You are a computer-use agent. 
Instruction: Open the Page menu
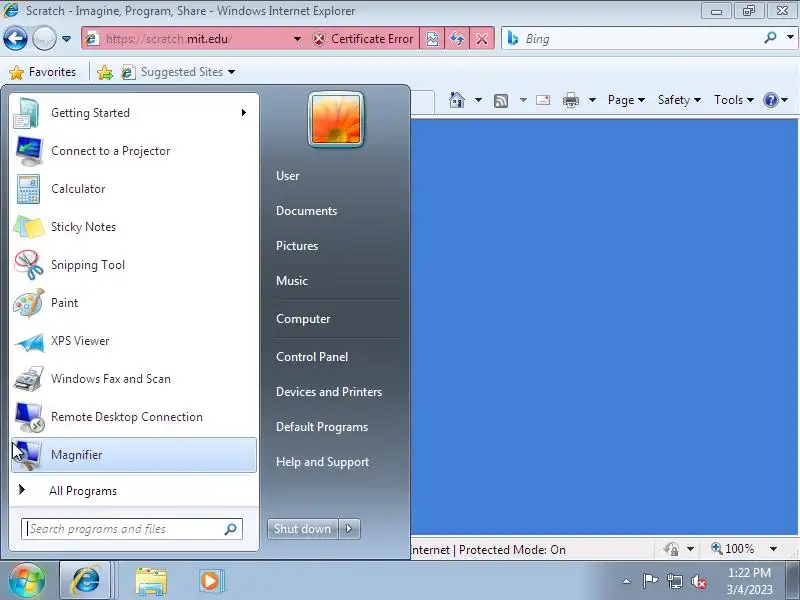[x=626, y=100]
